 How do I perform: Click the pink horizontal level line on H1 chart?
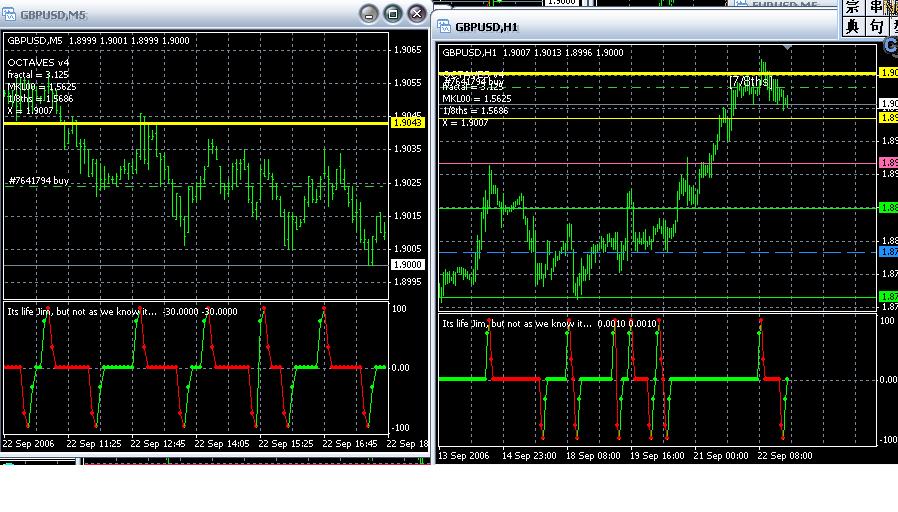pos(657,163)
